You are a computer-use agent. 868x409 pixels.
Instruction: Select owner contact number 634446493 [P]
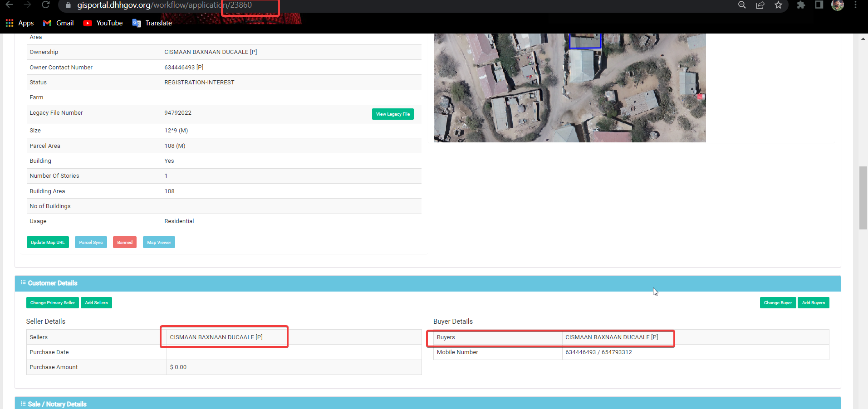(184, 68)
